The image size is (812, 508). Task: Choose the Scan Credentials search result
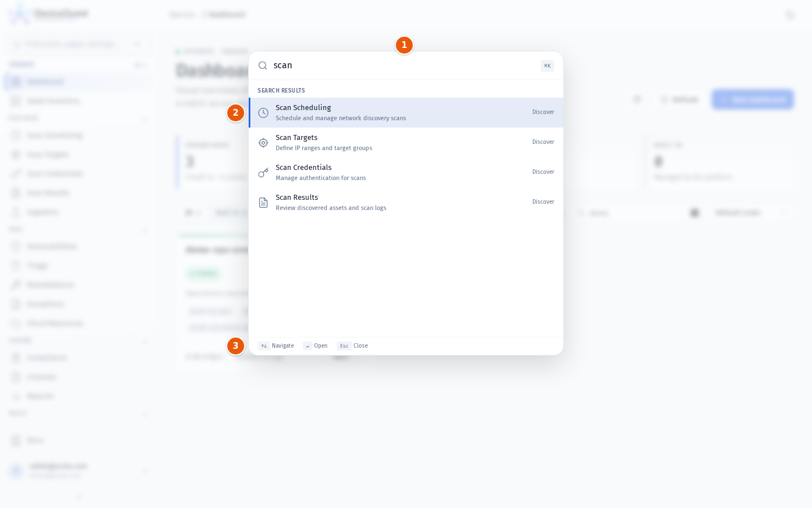(406, 173)
